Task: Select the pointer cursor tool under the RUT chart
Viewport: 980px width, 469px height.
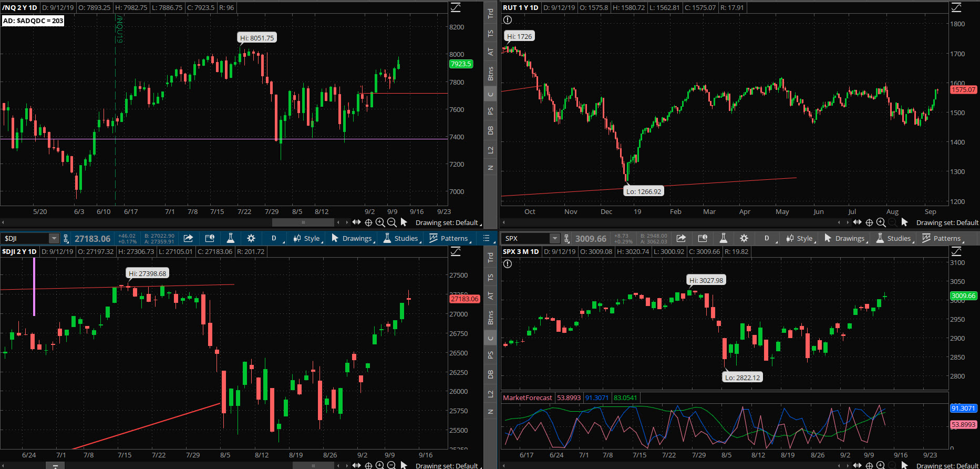Action: pos(904,222)
